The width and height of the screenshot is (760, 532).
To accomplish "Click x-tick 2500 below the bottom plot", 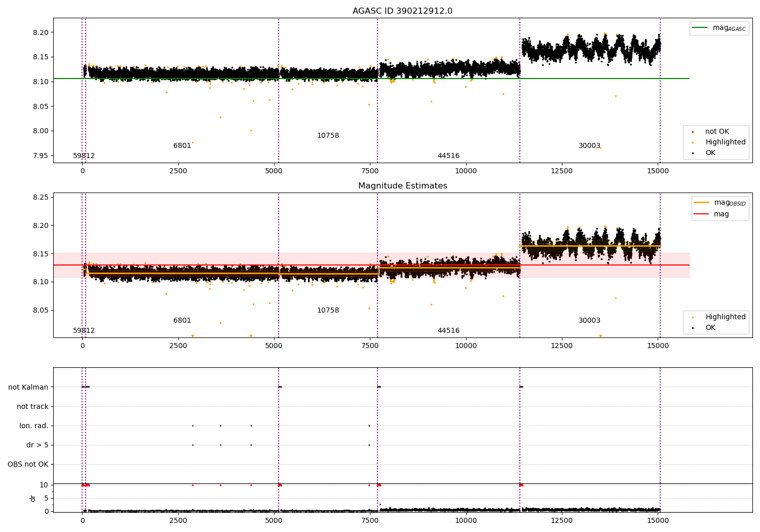I will pyautogui.click(x=178, y=520).
